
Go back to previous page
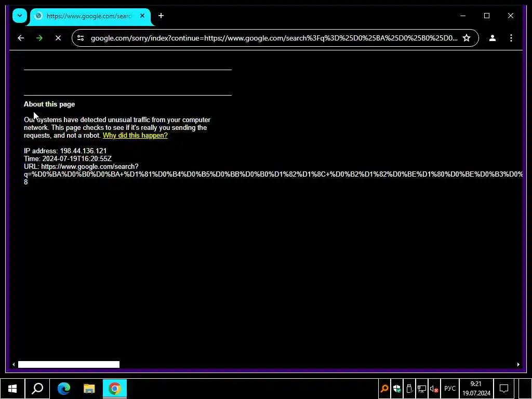[21, 38]
